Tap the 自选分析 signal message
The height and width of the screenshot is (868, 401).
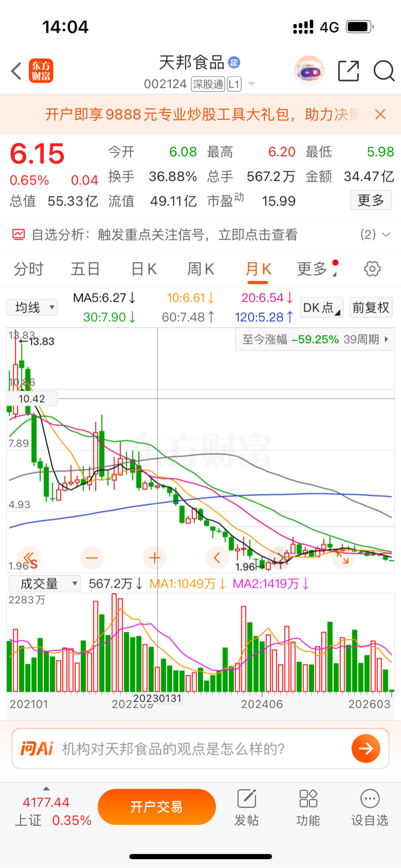pyautogui.click(x=164, y=235)
